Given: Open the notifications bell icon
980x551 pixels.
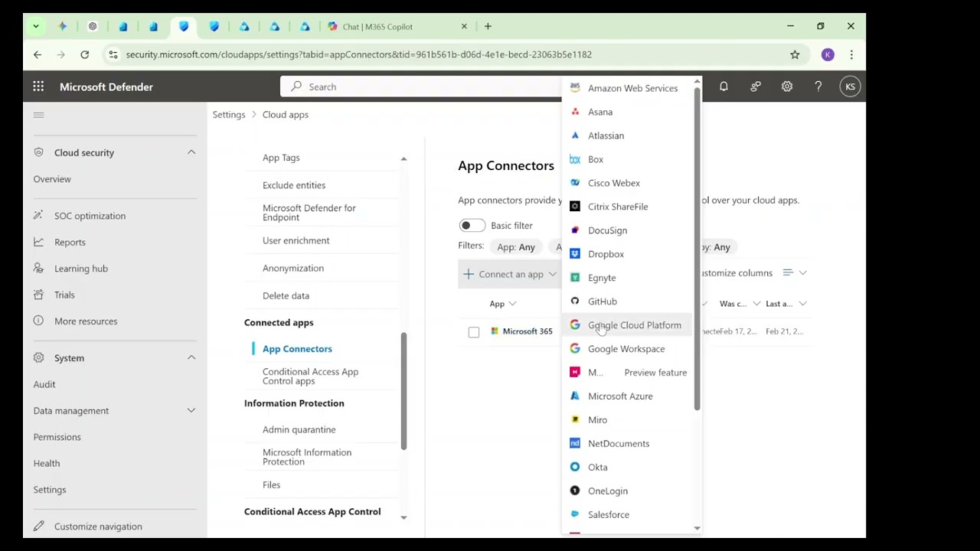Looking at the screenshot, I should tap(724, 86).
